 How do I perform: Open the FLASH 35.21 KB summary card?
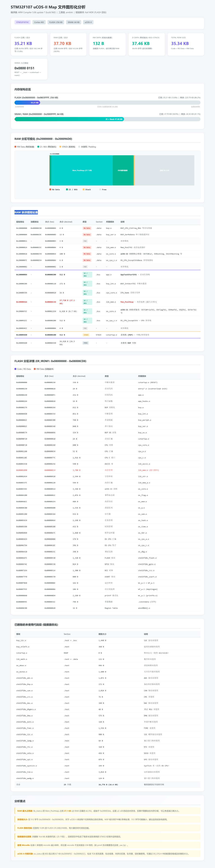coord(29,44)
